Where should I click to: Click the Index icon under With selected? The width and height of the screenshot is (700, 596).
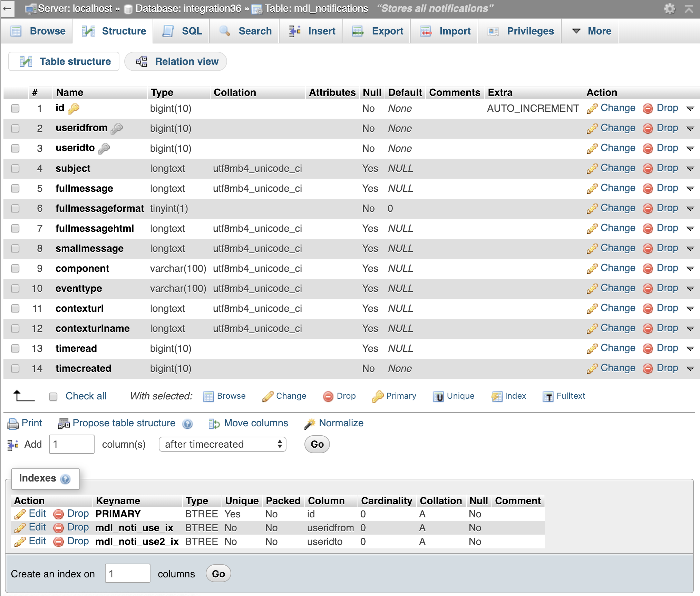[496, 396]
